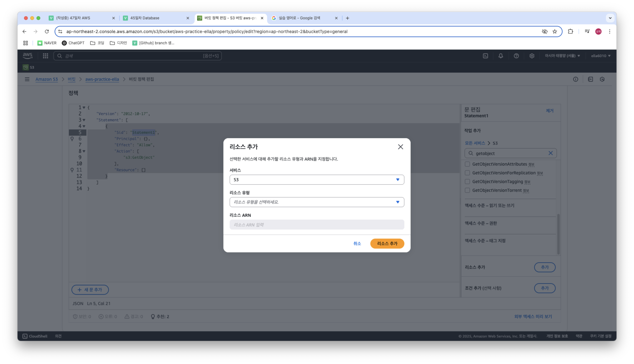Check GetObjectVersionTorrent checkbox

point(467,191)
